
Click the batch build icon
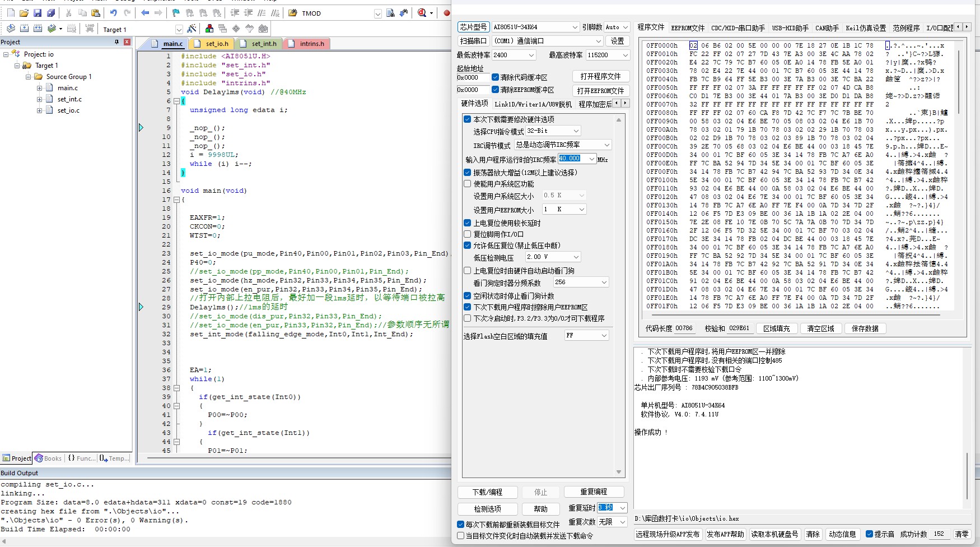click(x=52, y=29)
